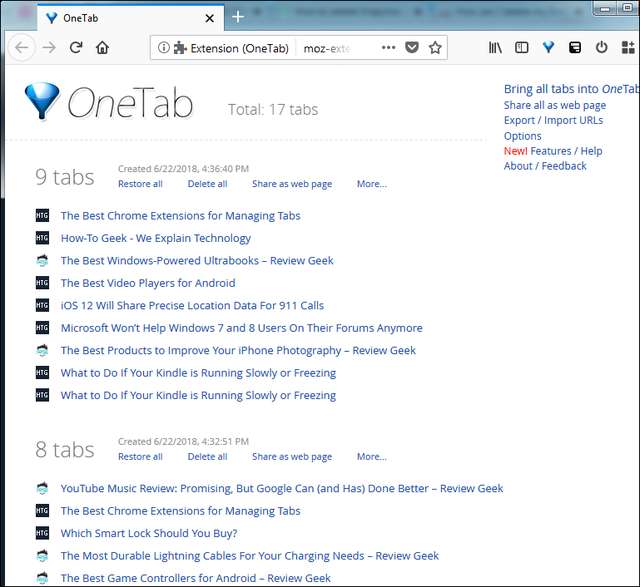Click Review Geek favicon beside YouTube Music Review
The height and width of the screenshot is (587, 640).
point(42,488)
